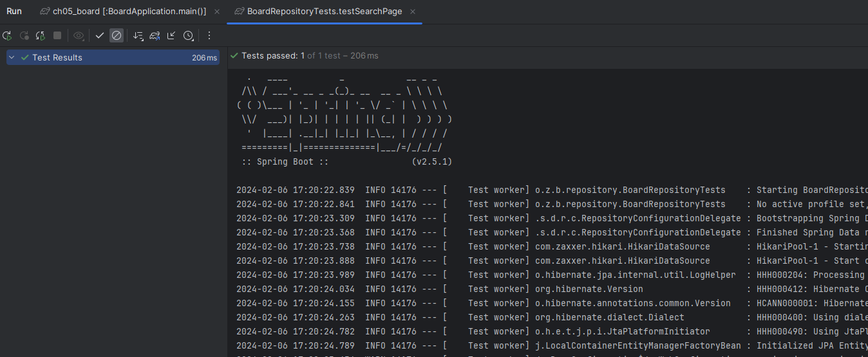The width and height of the screenshot is (868, 357).
Task: Click log line 'No active profile set'
Action: (552, 204)
